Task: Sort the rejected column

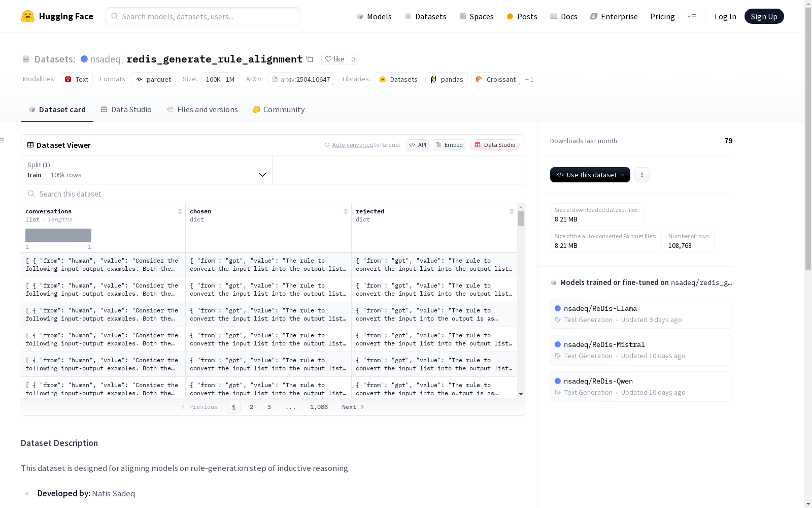Action: pyautogui.click(x=512, y=211)
